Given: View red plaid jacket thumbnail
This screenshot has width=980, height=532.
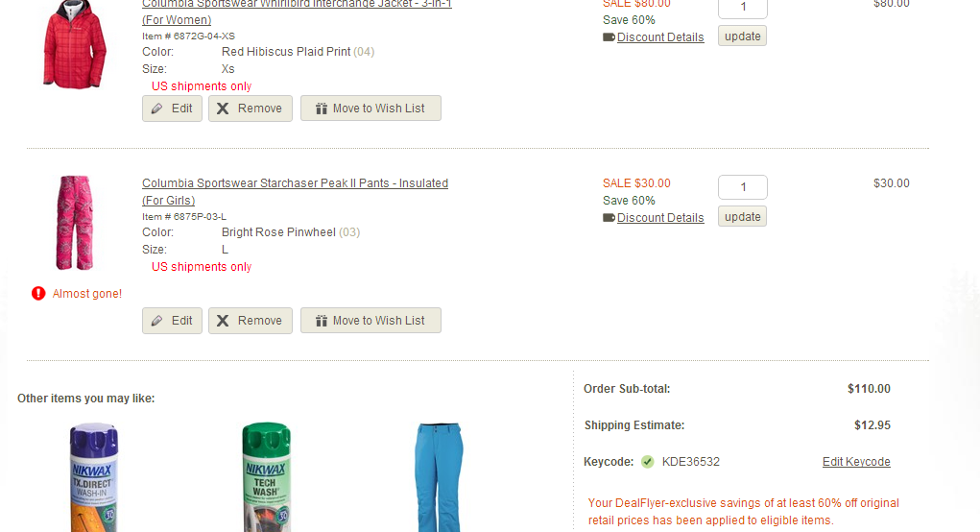Looking at the screenshot, I should pyautogui.click(x=74, y=44).
